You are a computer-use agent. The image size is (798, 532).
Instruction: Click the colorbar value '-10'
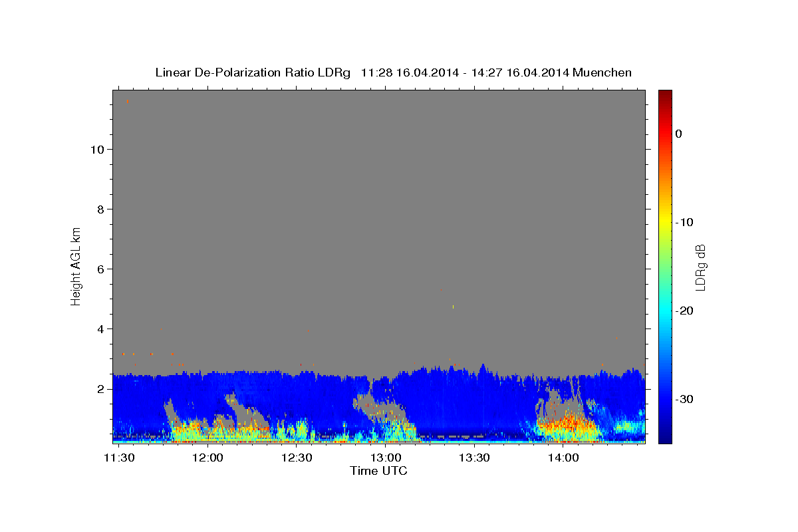[684, 222]
